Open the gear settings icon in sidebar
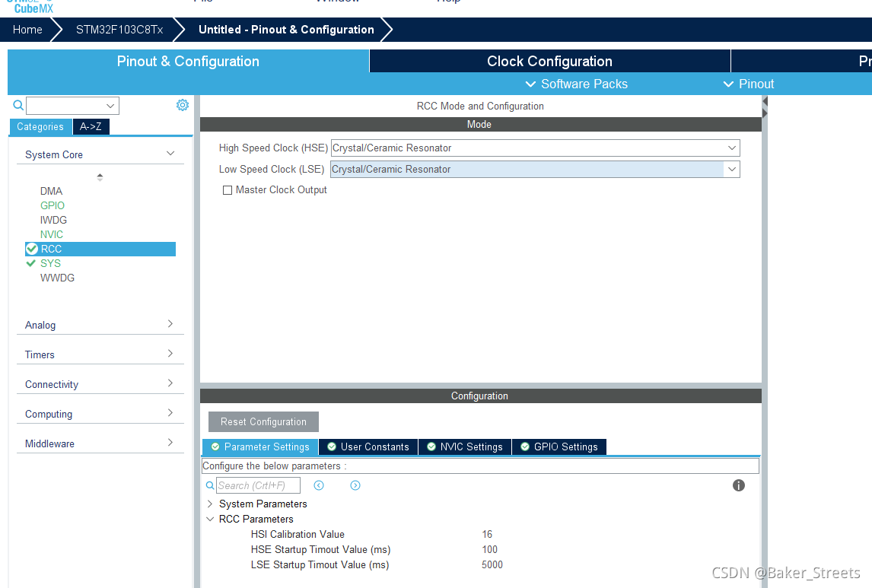872x588 pixels. pyautogui.click(x=183, y=105)
